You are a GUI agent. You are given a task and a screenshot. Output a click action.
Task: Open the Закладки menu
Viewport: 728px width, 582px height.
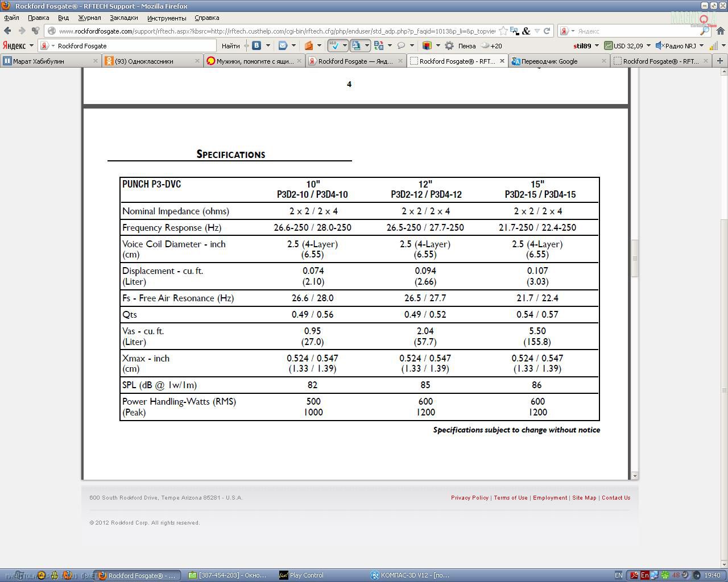(123, 18)
